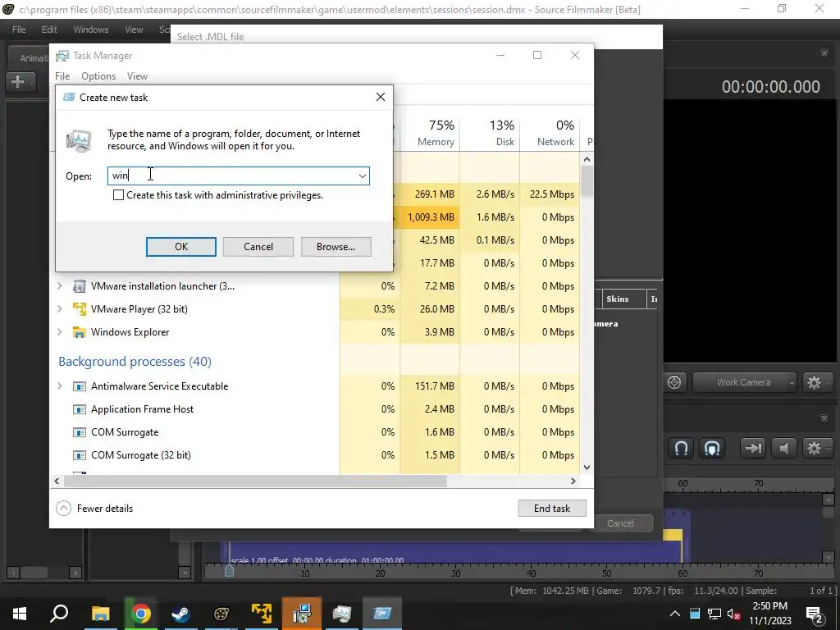Open Task Manager Options menu
This screenshot has width=840, height=630.
(98, 76)
